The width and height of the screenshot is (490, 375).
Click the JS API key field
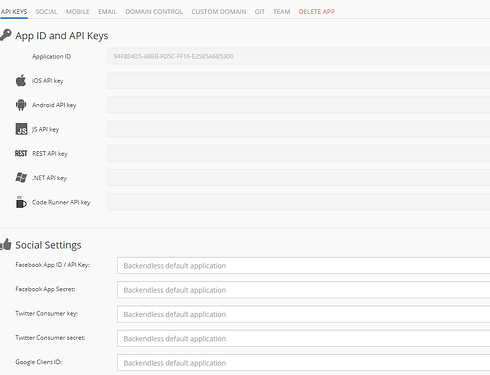pos(298,129)
